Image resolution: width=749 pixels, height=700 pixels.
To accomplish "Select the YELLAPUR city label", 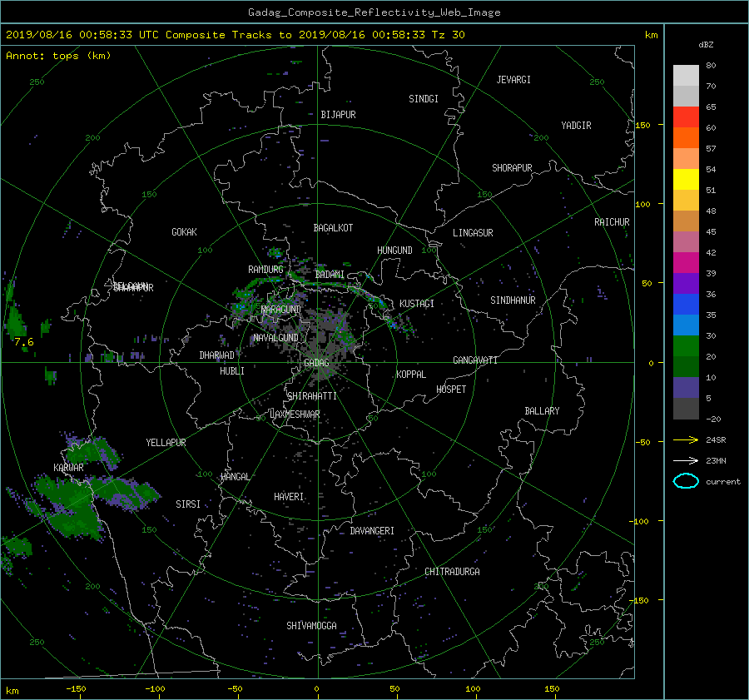I will (166, 443).
